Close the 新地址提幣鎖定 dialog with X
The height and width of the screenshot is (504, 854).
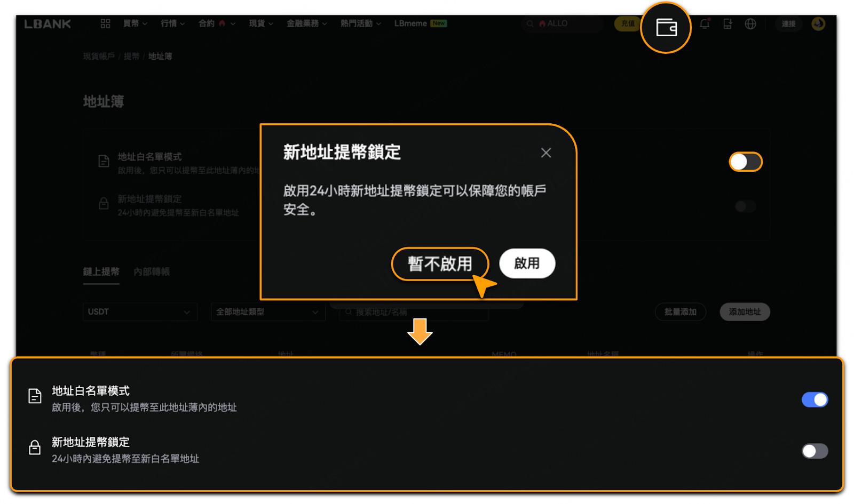click(x=545, y=153)
